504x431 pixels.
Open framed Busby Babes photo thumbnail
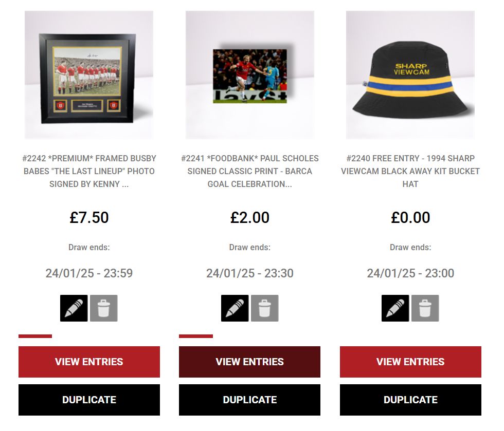tap(89, 75)
